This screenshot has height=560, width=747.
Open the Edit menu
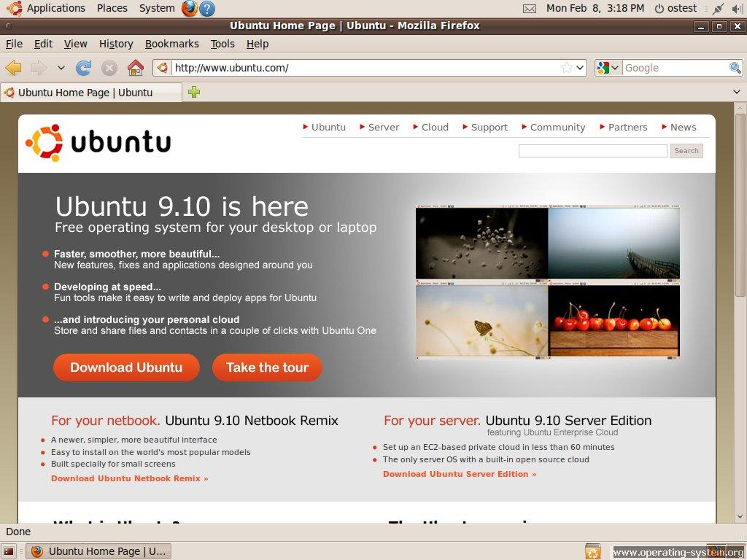click(x=43, y=44)
